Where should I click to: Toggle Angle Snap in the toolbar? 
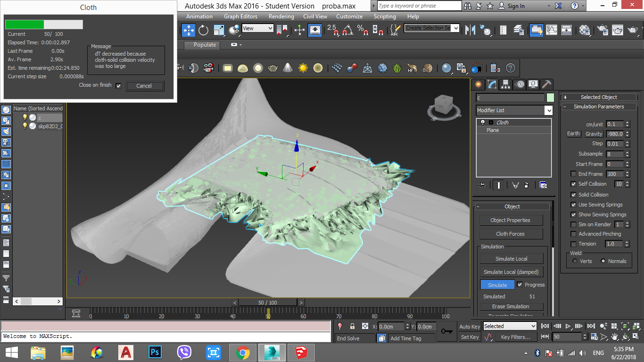tap(347, 30)
